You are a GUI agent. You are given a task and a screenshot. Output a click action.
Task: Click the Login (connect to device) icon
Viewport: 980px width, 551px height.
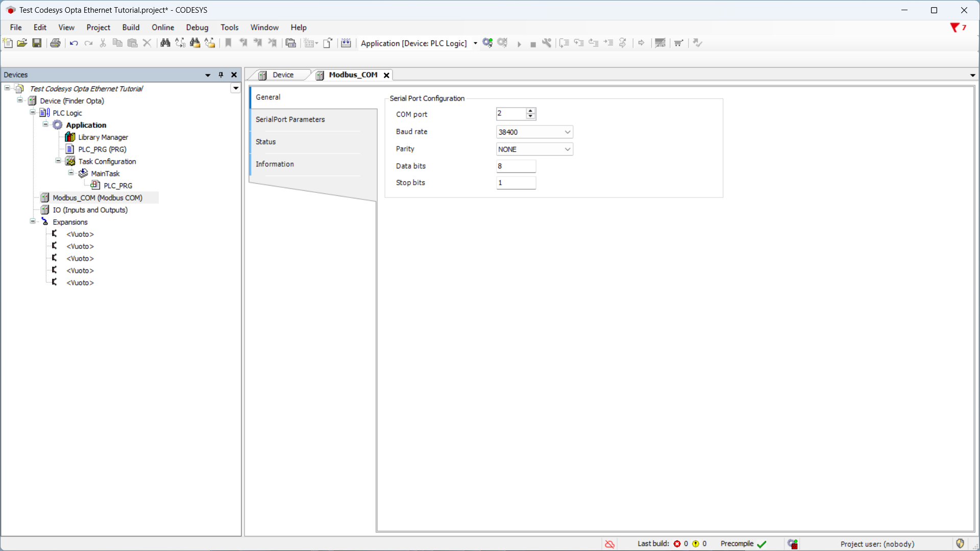click(487, 43)
